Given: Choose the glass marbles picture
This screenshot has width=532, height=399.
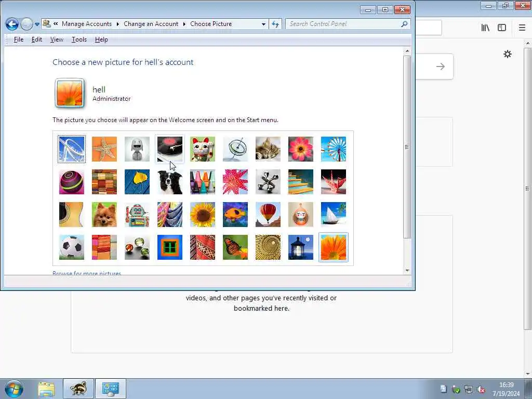Looking at the screenshot, I should pos(137,247).
